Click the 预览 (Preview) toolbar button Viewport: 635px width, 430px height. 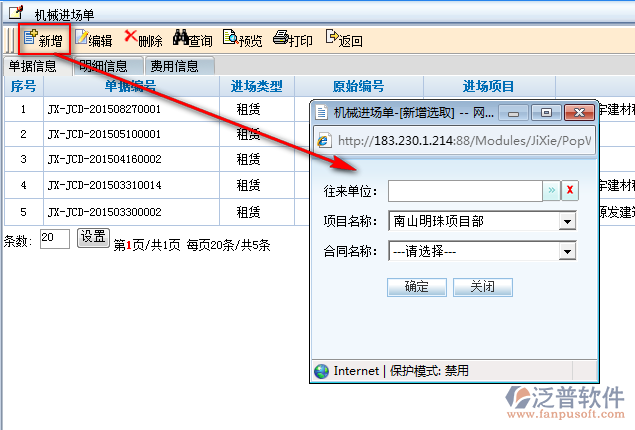(243, 40)
